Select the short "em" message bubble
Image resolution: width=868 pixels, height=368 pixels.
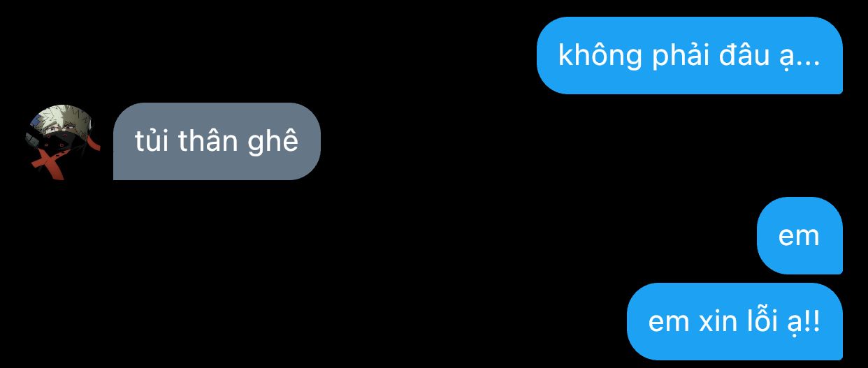(800, 235)
